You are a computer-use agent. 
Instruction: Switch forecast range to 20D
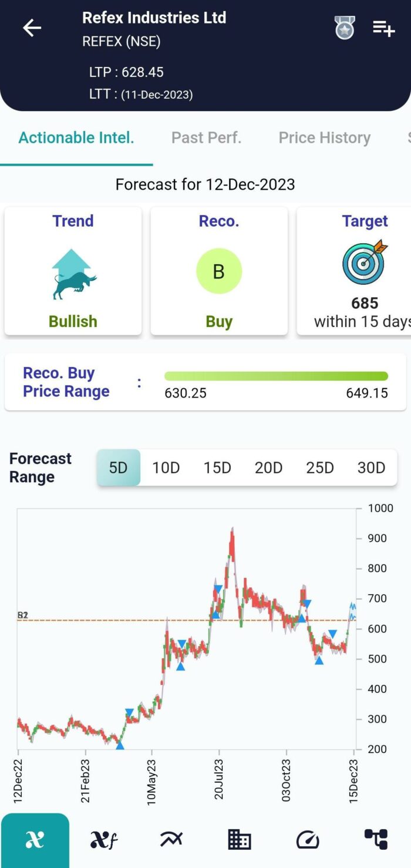point(268,467)
